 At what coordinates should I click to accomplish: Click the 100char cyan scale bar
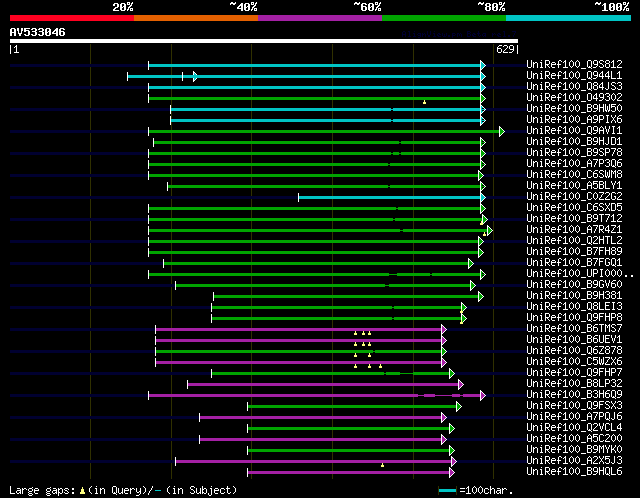click(447, 490)
